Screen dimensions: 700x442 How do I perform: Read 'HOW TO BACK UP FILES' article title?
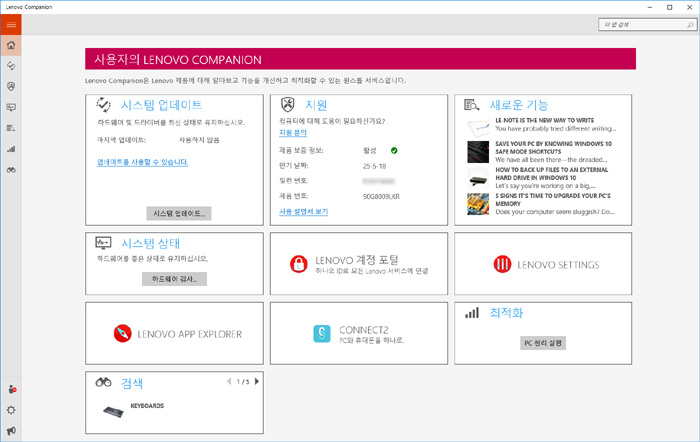click(552, 174)
